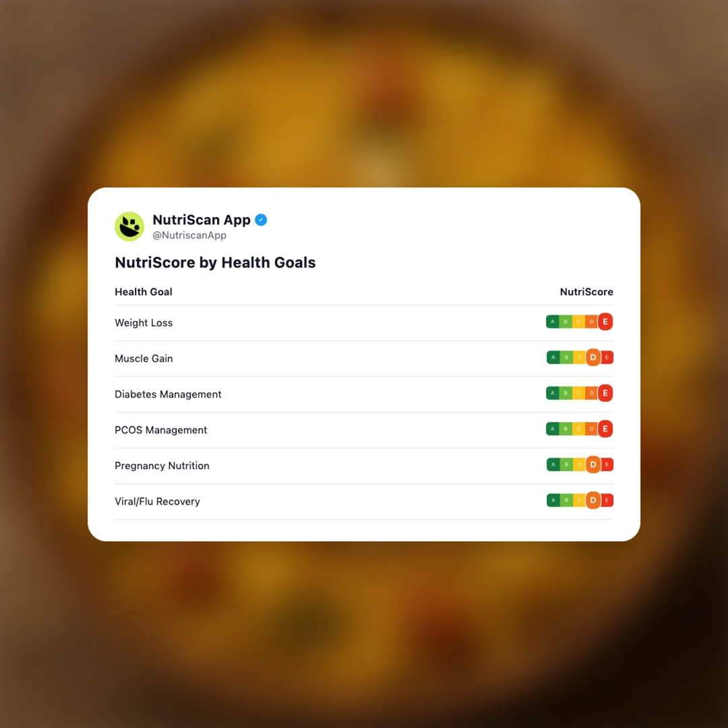Image resolution: width=728 pixels, height=728 pixels.
Task: Select the Pregnancy Nutrition row label
Action: [x=162, y=466]
